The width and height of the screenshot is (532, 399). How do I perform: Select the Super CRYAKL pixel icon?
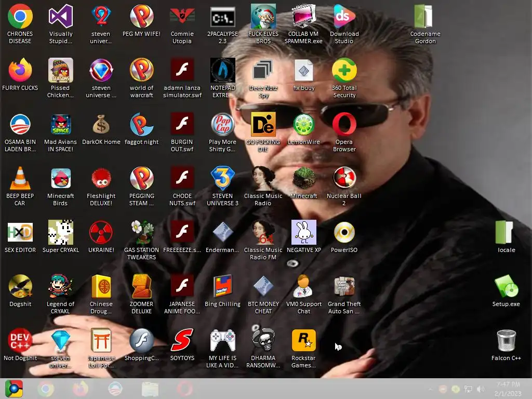pyautogui.click(x=60, y=232)
